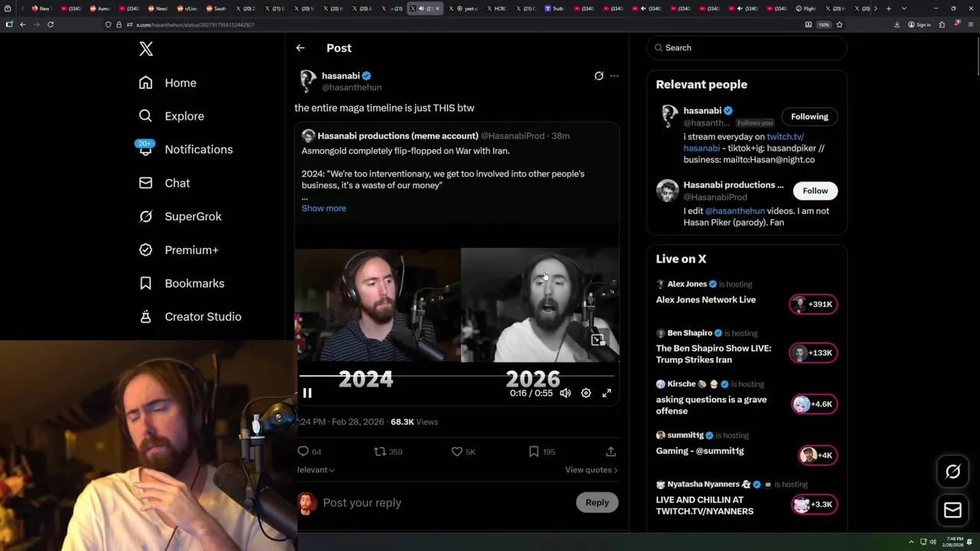The width and height of the screenshot is (980, 551).
Task: Reload the browser page
Action: 51,24
